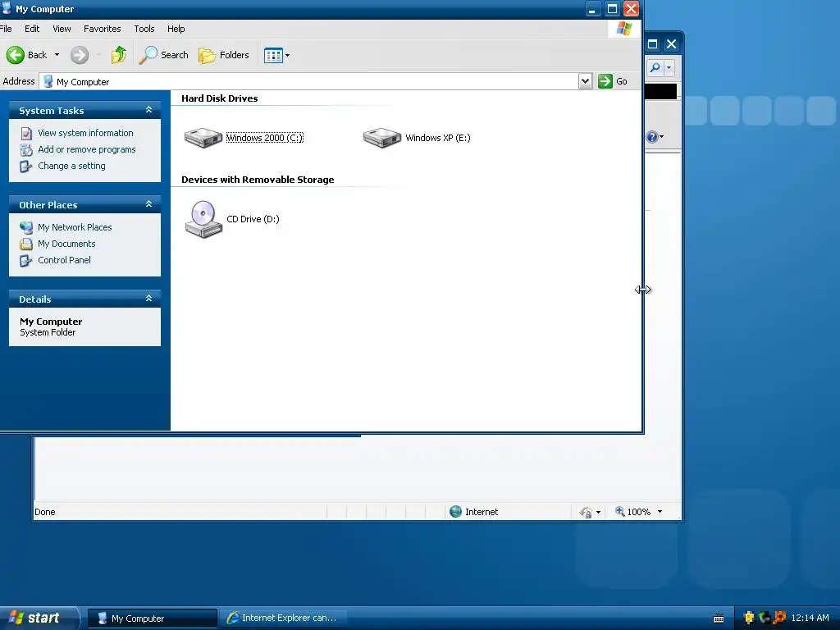This screenshot has height=630, width=840.
Task: Open the Internet Explorer search dropdown arrow
Action: click(669, 67)
